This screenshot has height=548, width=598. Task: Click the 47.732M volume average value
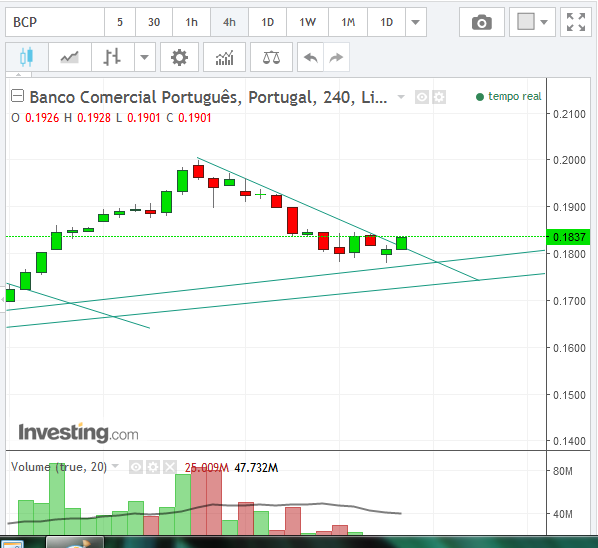tap(256, 468)
